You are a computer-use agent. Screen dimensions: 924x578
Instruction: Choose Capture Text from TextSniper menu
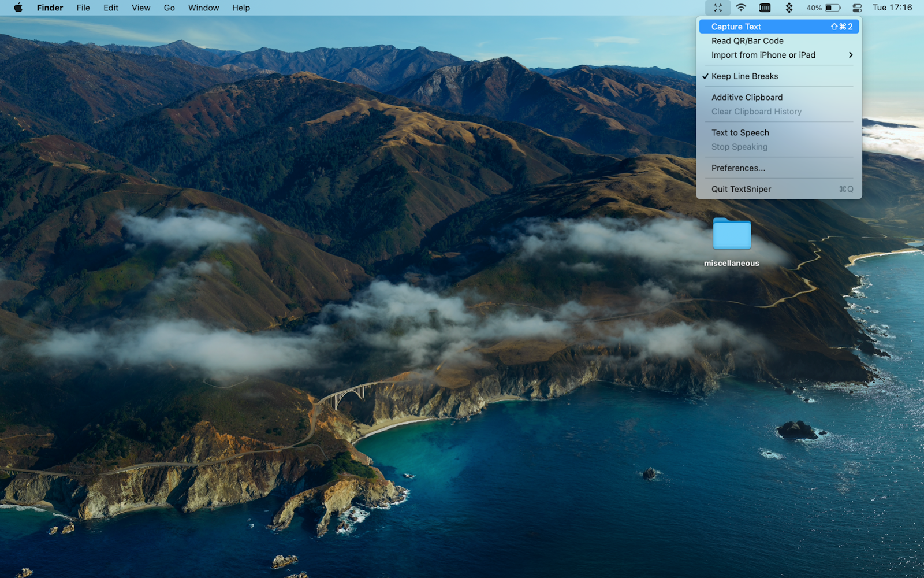click(x=779, y=27)
